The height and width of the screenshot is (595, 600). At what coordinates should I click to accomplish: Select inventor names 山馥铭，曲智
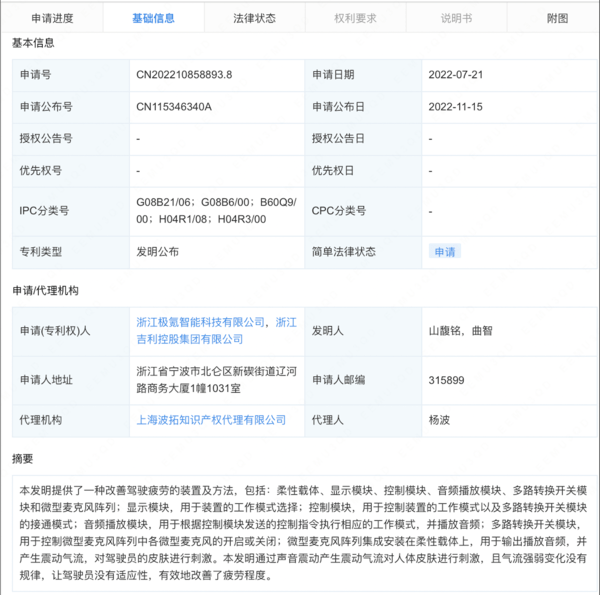coord(460,331)
